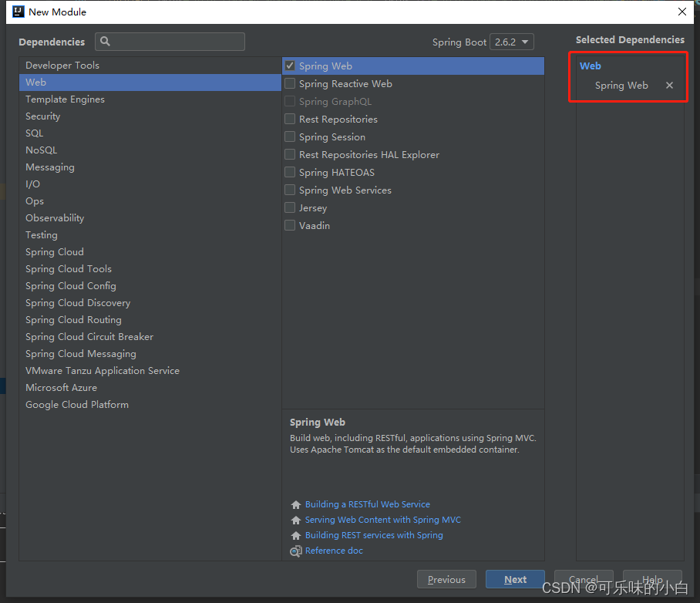Select the I/O category
The height and width of the screenshot is (603, 700).
[x=150, y=184]
